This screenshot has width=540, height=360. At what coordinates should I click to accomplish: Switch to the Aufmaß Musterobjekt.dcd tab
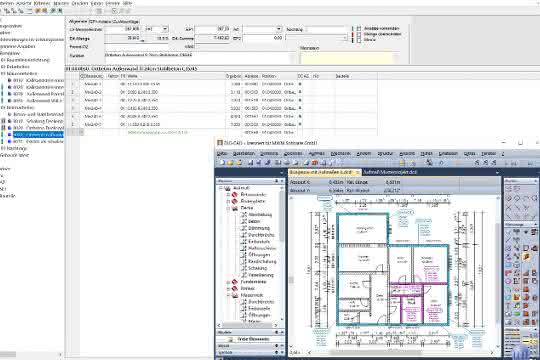coord(390,172)
